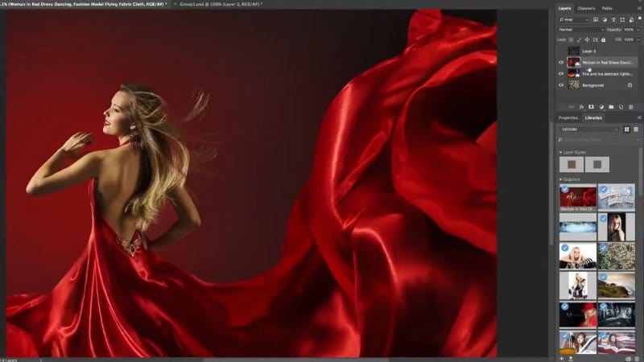Close the Group1.psd document tab
The width and height of the screenshot is (644, 362).
[175, 4]
